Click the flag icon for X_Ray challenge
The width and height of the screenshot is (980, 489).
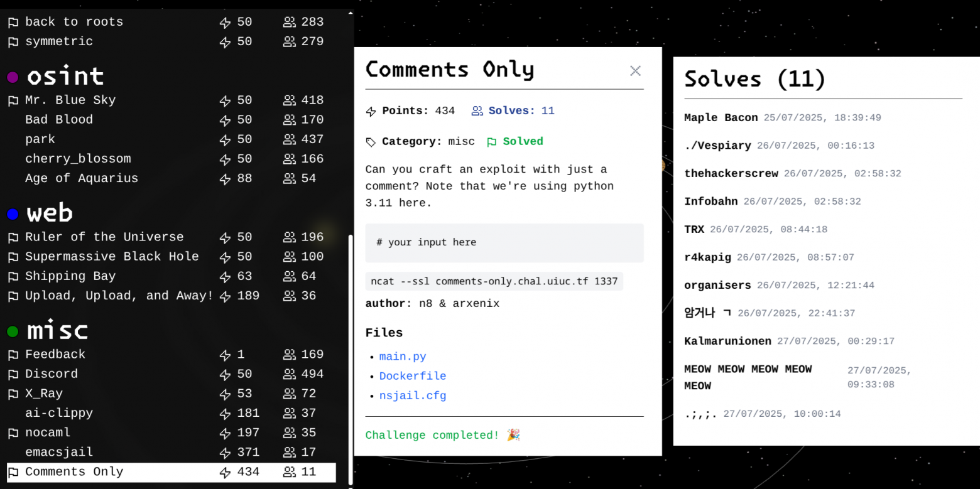[x=13, y=394]
